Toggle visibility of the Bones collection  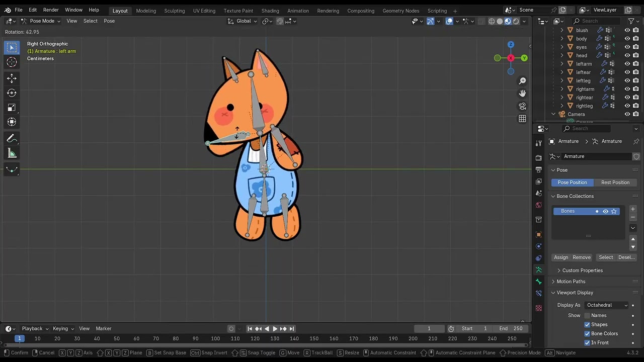(606, 211)
